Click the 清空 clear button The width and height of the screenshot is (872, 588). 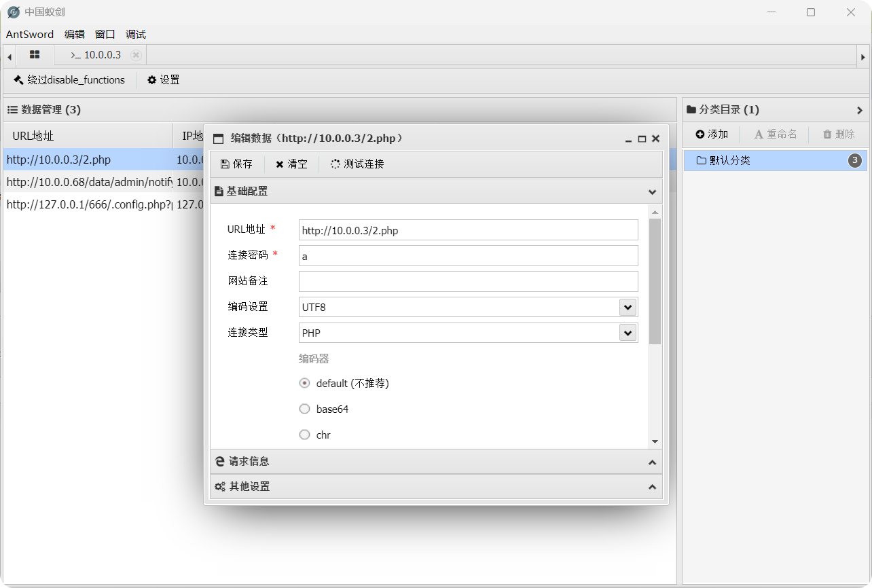[291, 164]
